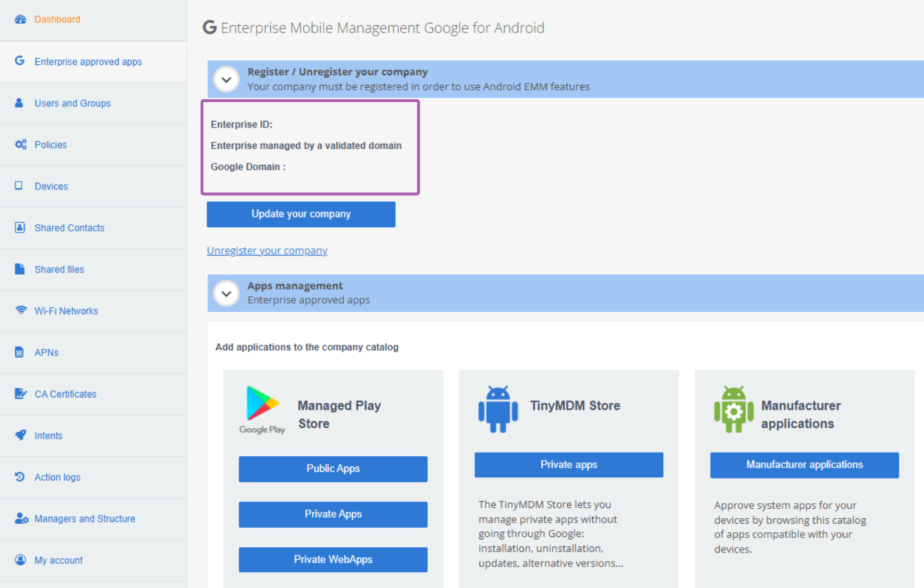
Task: Click the Google Play logo
Action: coord(263,409)
